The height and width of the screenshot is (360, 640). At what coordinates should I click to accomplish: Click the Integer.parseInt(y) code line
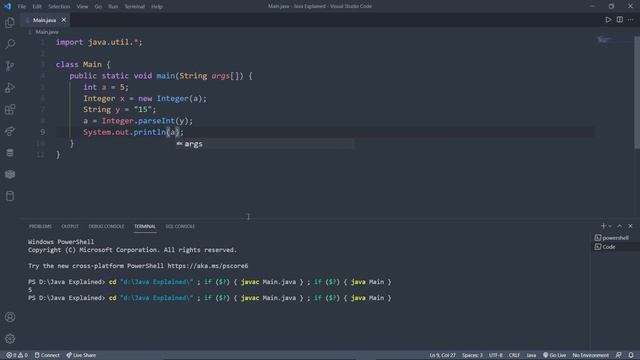(x=138, y=121)
